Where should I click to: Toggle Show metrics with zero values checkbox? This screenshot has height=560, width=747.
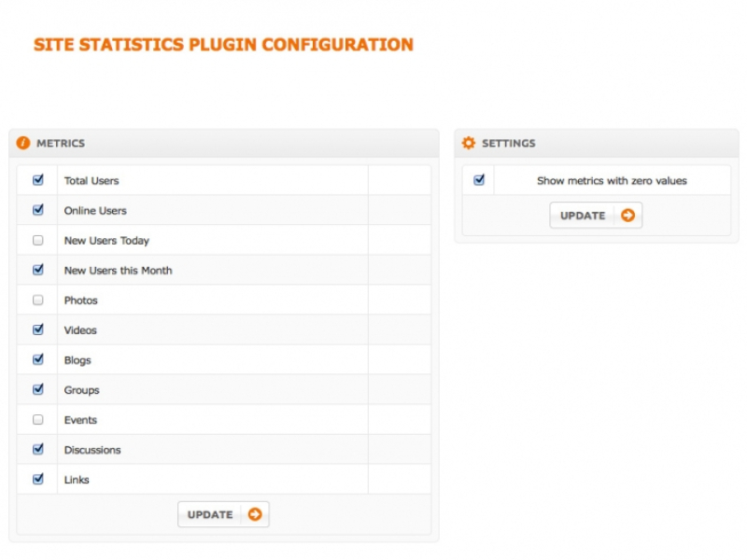pyautogui.click(x=479, y=180)
